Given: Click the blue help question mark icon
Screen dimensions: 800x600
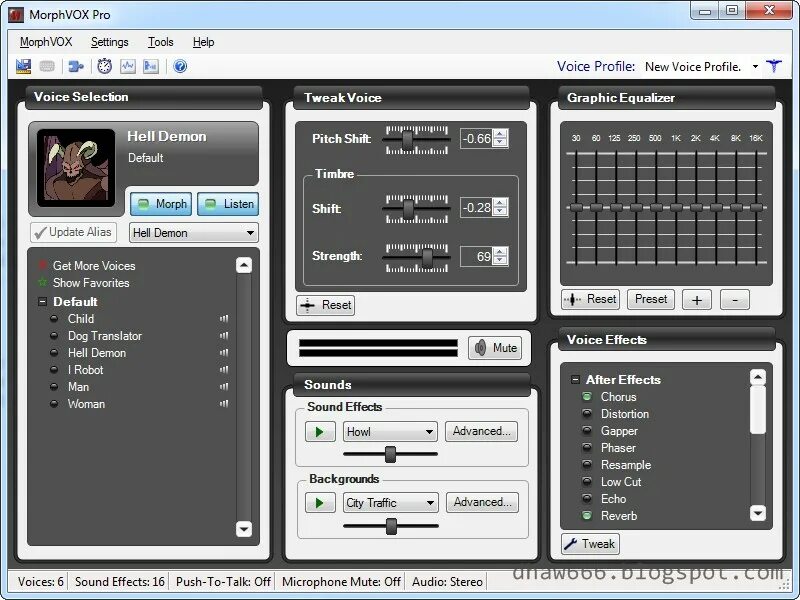Looking at the screenshot, I should (180, 66).
